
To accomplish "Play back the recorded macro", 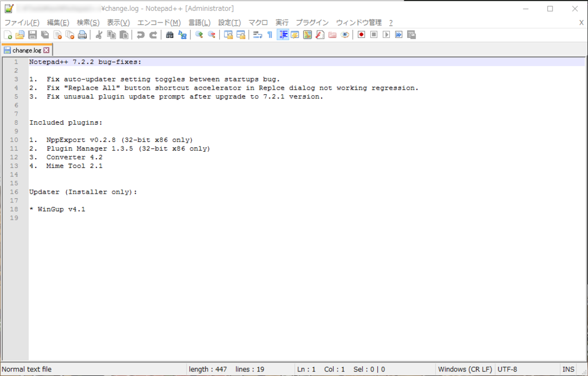I will point(386,35).
